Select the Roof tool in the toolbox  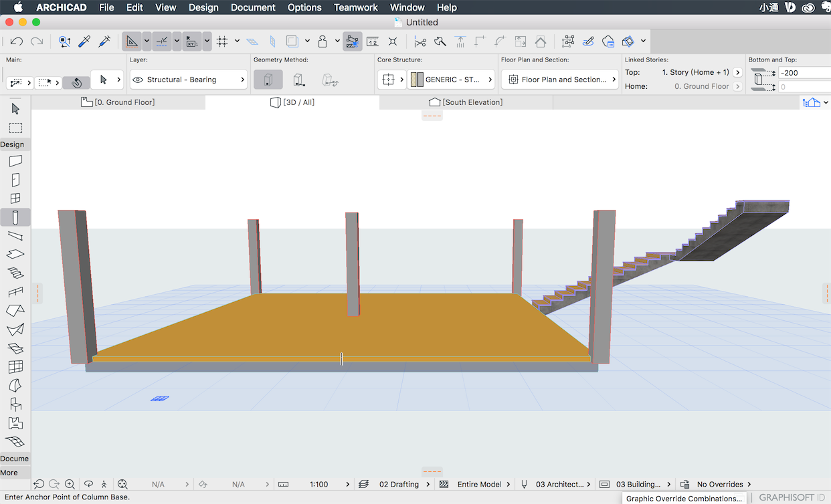tap(15, 311)
